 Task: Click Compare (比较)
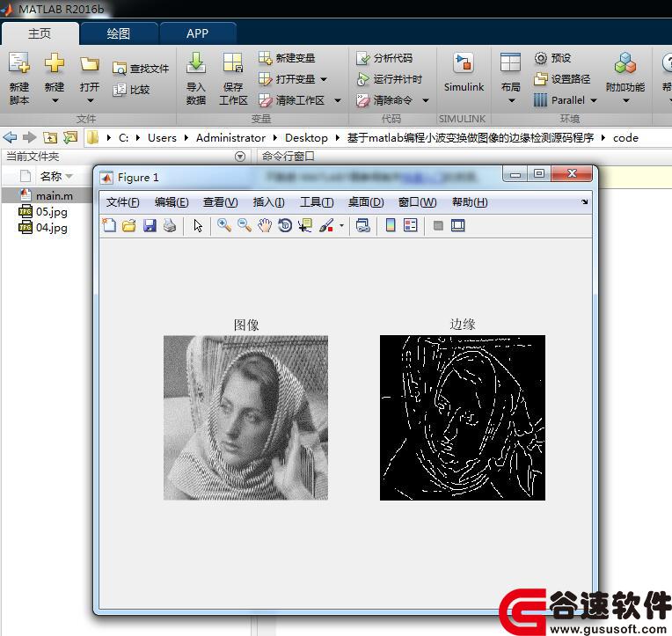pyautogui.click(x=131, y=90)
